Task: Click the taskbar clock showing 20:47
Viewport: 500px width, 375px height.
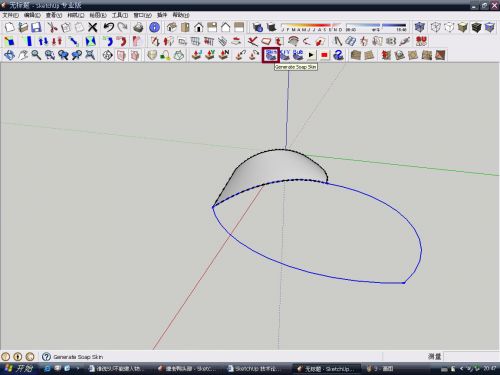Action: [490, 369]
